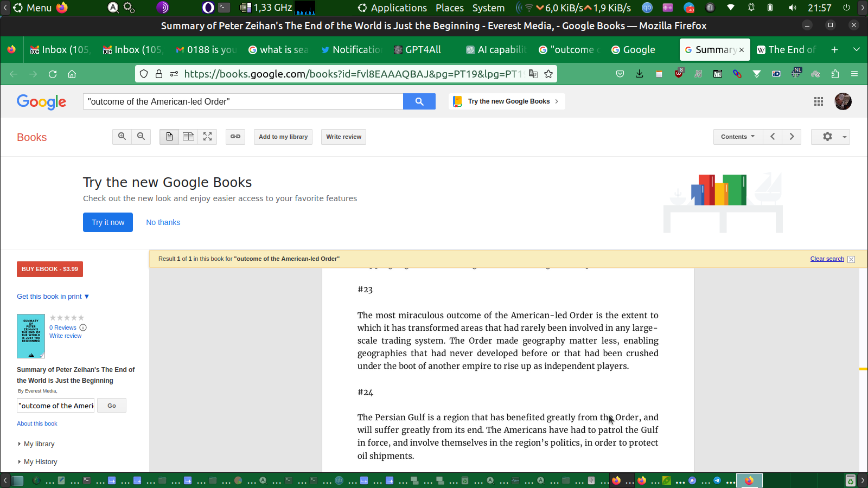Open the Books settings gear menu
The image size is (868, 488).
click(x=831, y=137)
